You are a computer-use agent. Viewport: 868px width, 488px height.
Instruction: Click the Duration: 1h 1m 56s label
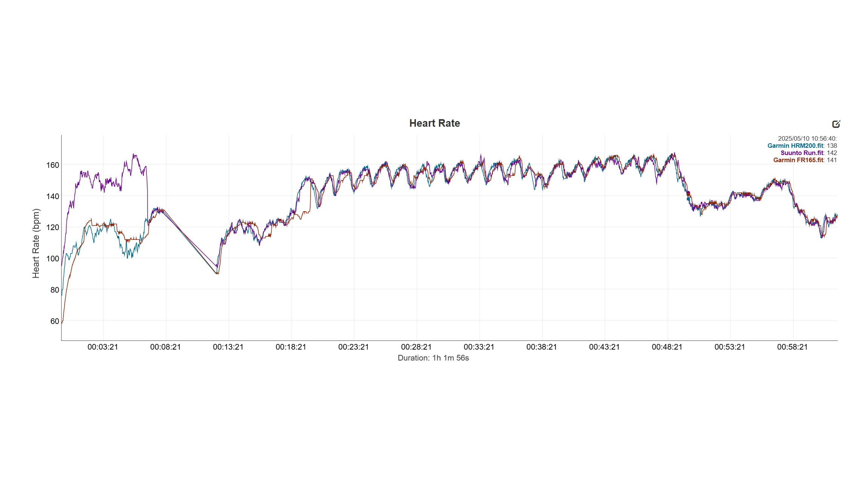point(433,358)
